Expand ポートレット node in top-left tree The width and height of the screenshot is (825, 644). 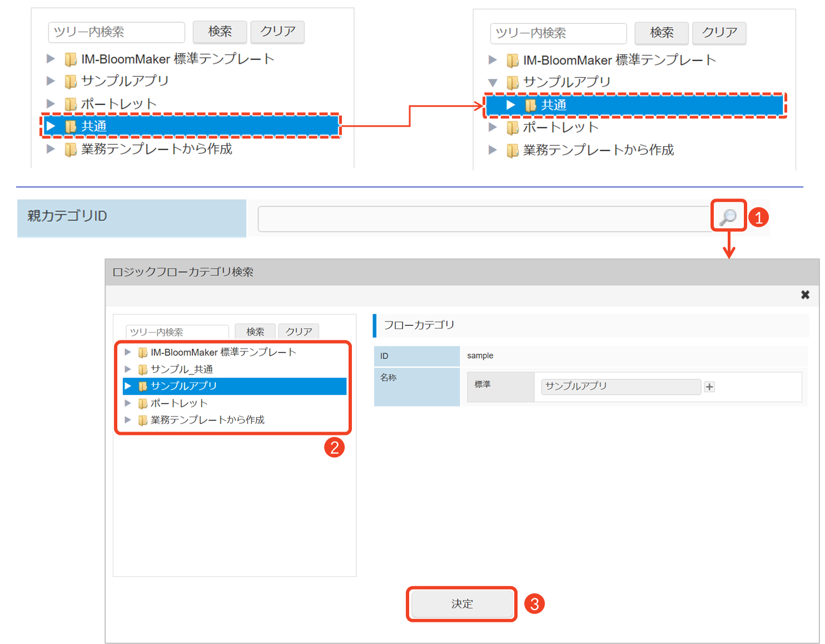click(x=51, y=103)
